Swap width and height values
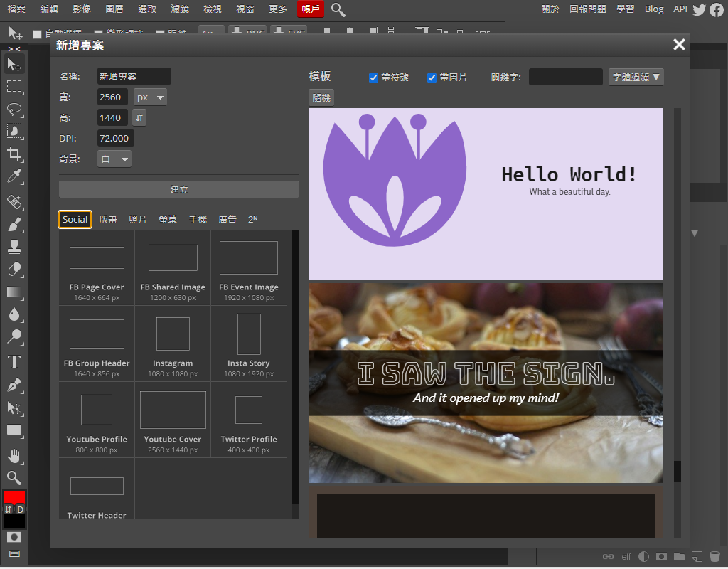 click(139, 118)
